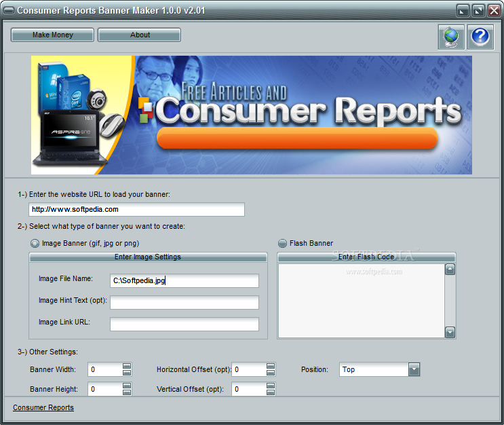The height and width of the screenshot is (425, 504).
Task: Click the '3-) Other Settings:' label
Action: coord(47,352)
